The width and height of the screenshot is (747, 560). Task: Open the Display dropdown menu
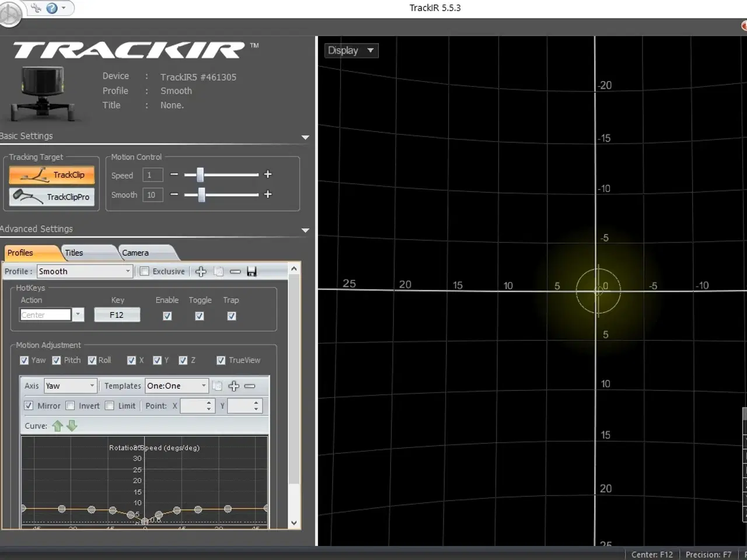(351, 50)
